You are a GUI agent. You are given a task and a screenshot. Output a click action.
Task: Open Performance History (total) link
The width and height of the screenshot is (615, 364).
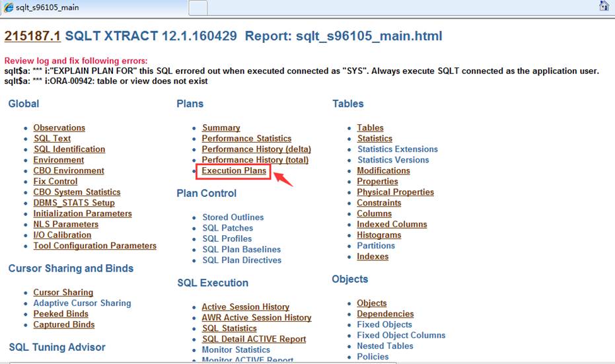(x=256, y=160)
